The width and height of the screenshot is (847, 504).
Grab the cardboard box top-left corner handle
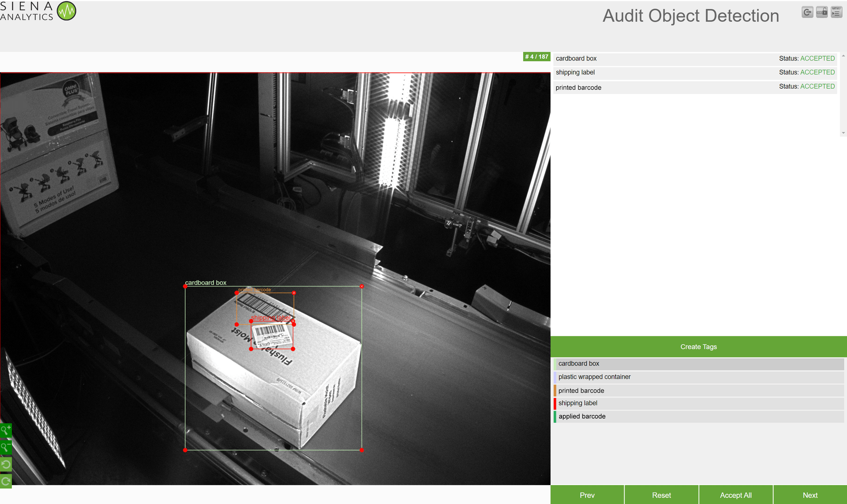click(x=185, y=286)
